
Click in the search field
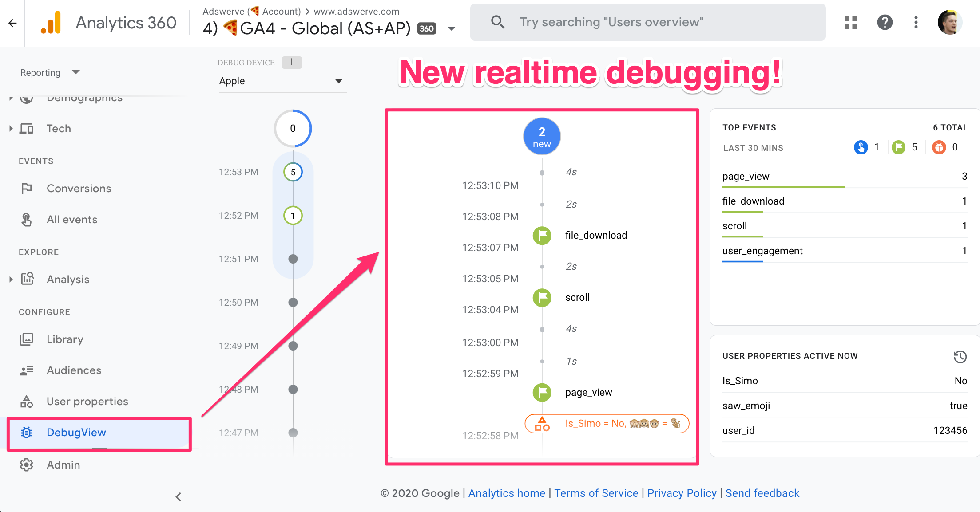coord(648,22)
